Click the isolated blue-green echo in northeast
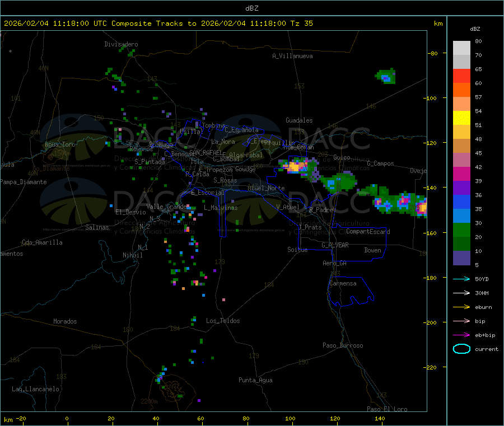The image size is (504, 426). [x=386, y=77]
